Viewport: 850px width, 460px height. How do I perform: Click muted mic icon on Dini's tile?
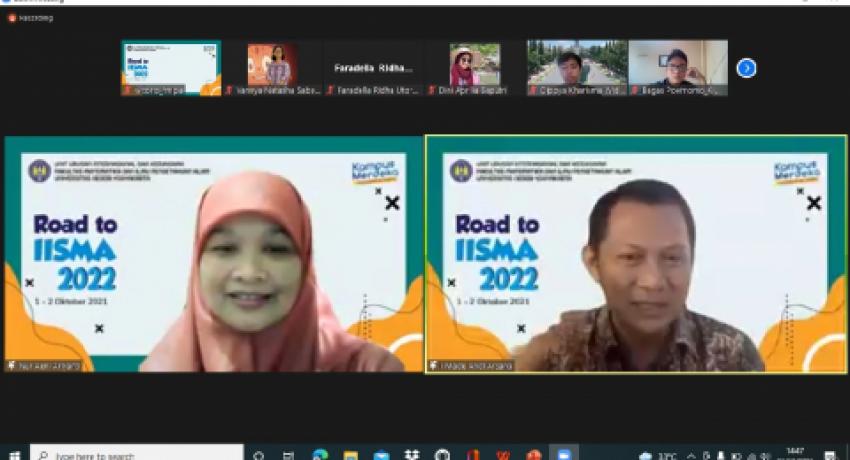(431, 90)
